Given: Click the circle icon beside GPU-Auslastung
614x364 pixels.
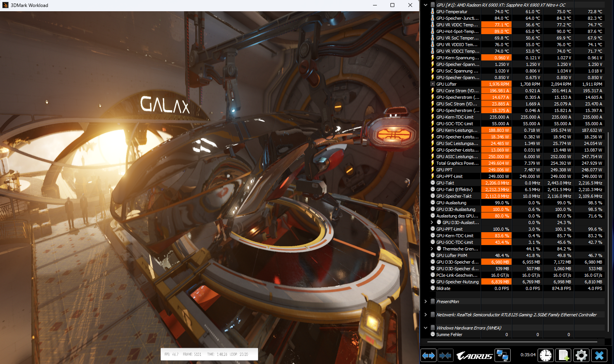Looking at the screenshot, I should click(x=432, y=203).
